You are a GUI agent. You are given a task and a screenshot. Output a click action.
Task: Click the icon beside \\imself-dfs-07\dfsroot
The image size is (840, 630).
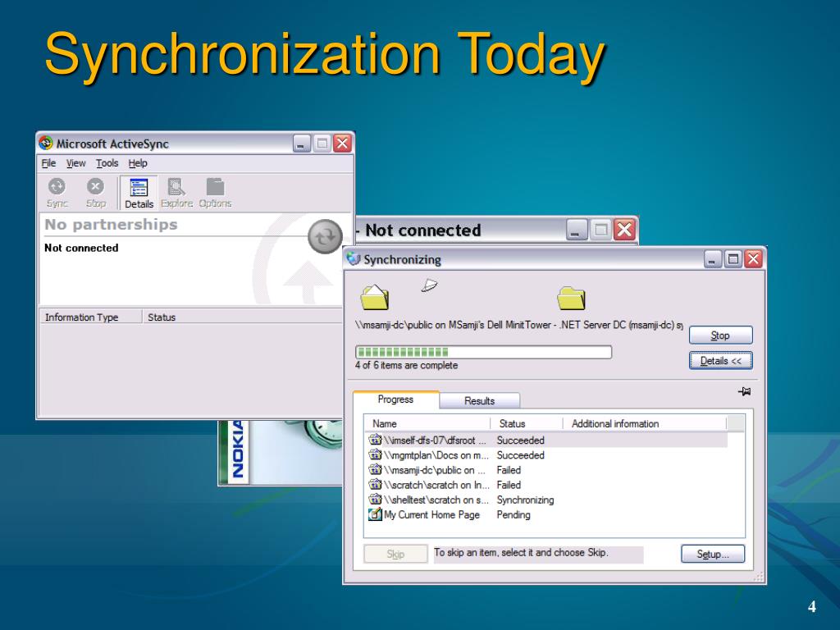(x=376, y=440)
